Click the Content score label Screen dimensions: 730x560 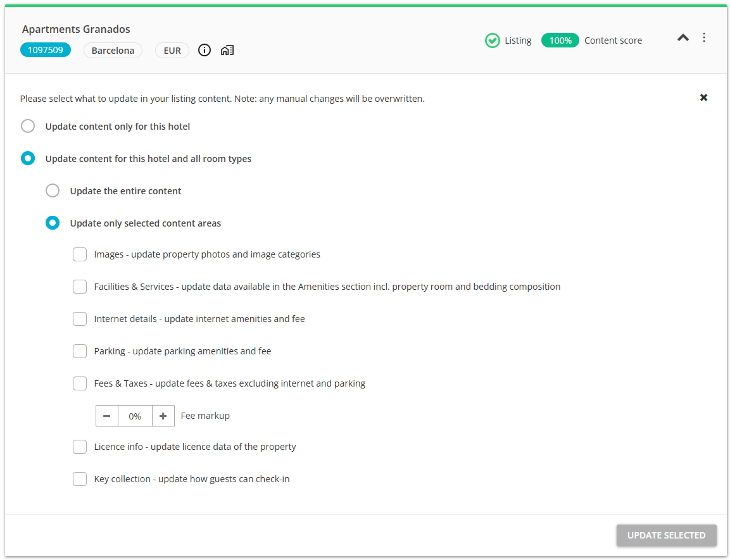[x=613, y=40]
